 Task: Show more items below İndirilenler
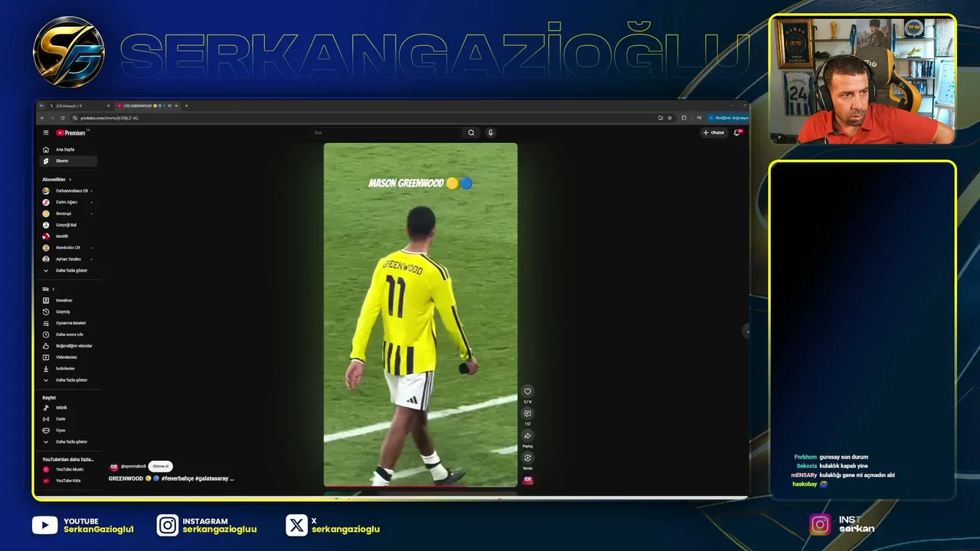[x=68, y=380]
